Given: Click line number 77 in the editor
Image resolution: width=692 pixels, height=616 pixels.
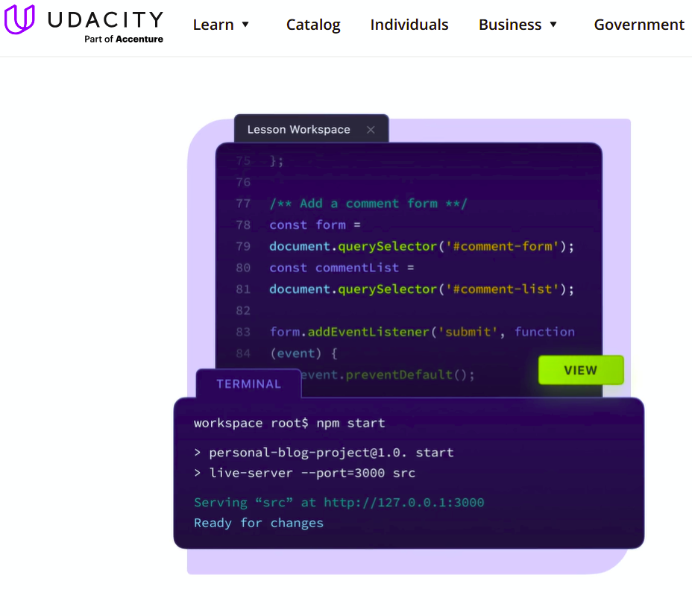Looking at the screenshot, I should pyautogui.click(x=243, y=204).
